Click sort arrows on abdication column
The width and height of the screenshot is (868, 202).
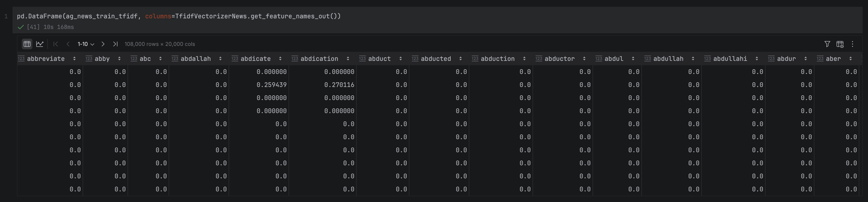[348, 58]
